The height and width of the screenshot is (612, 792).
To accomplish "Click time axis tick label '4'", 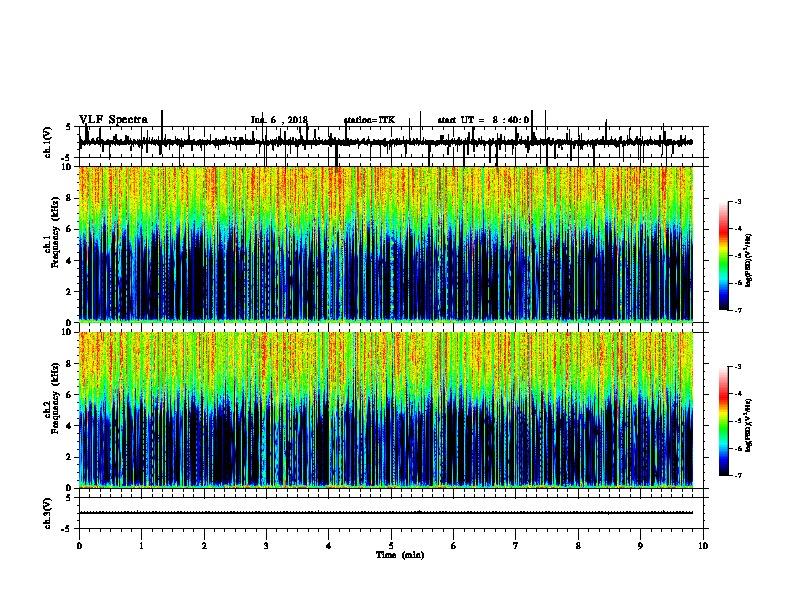I will click(329, 546).
